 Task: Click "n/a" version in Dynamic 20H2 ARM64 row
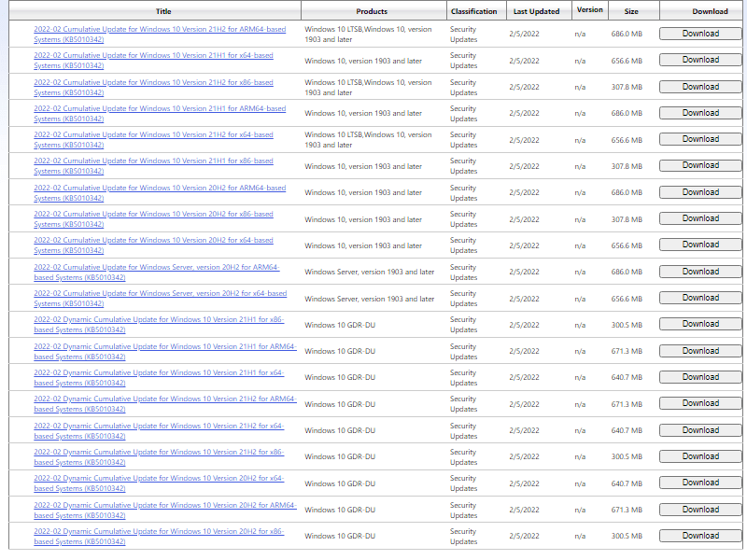(x=580, y=510)
